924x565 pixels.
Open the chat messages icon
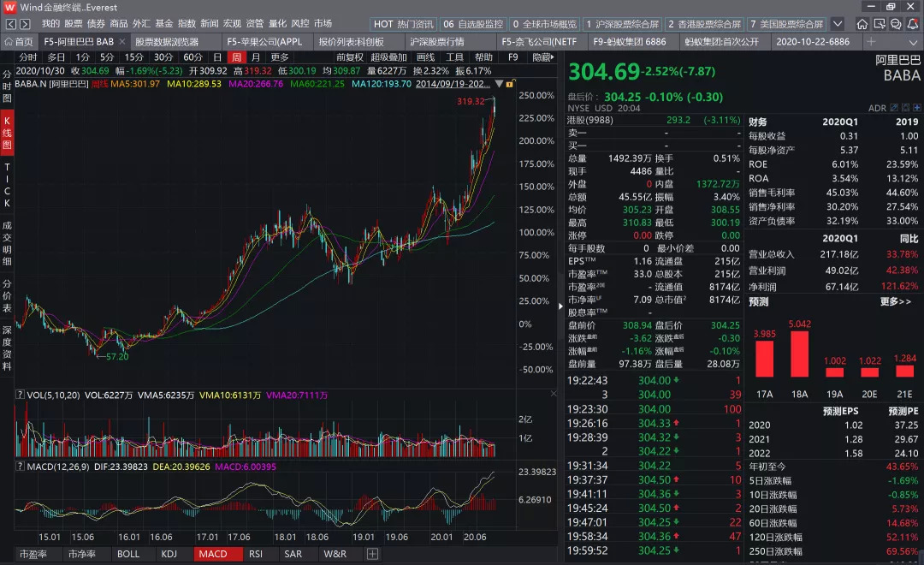[896, 24]
